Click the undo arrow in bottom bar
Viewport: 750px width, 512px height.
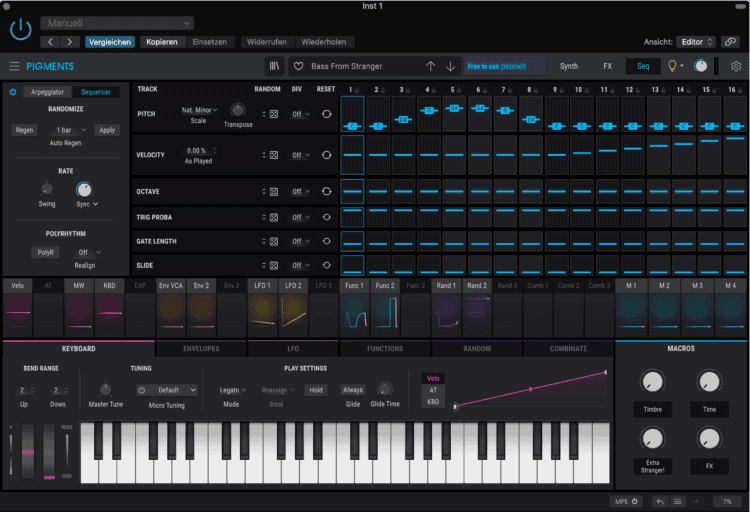click(x=660, y=501)
